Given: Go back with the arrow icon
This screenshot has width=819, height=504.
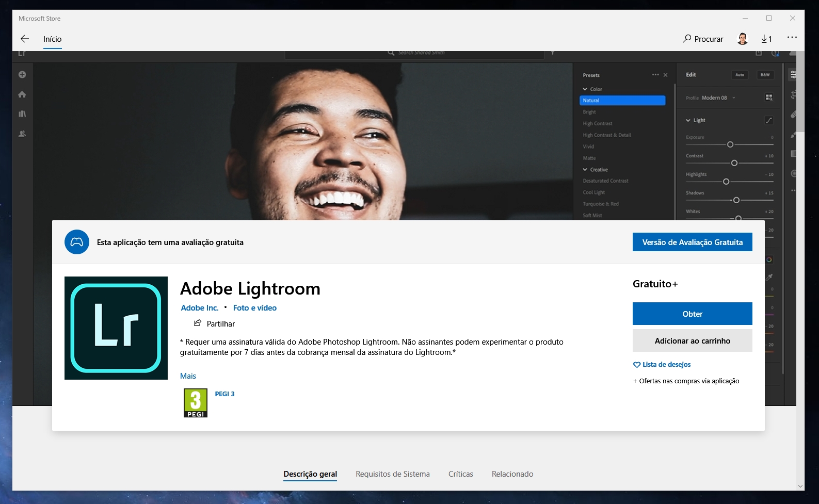Looking at the screenshot, I should click(x=24, y=39).
